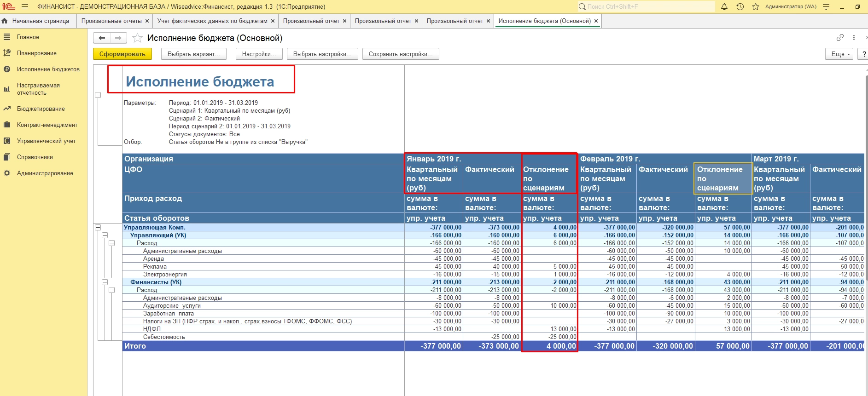
Task: Click the Сформировать button
Action: point(122,54)
